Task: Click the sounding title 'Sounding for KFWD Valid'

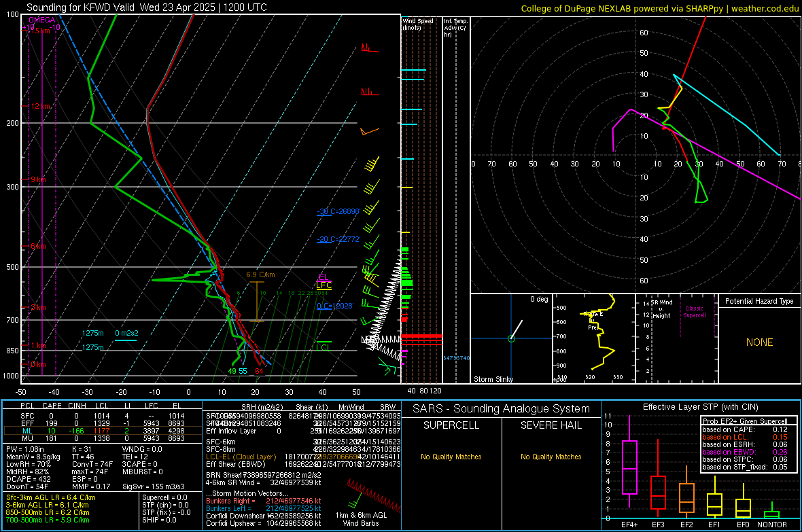Action: click(82, 7)
